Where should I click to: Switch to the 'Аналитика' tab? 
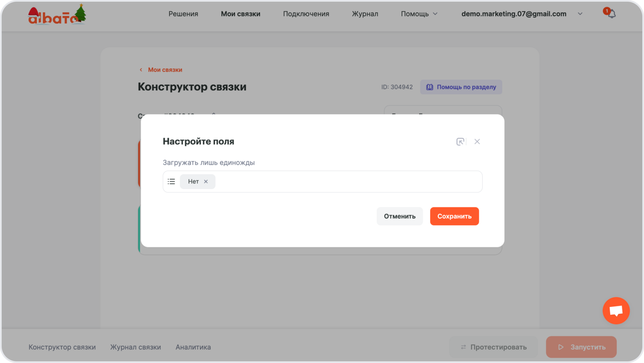pos(193,347)
